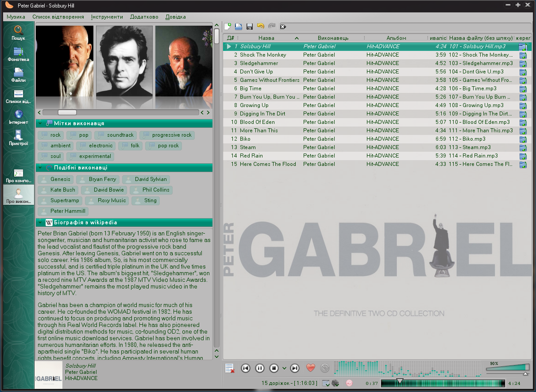Skip to the previous track
The width and height of the screenshot is (536, 392).
(x=246, y=368)
